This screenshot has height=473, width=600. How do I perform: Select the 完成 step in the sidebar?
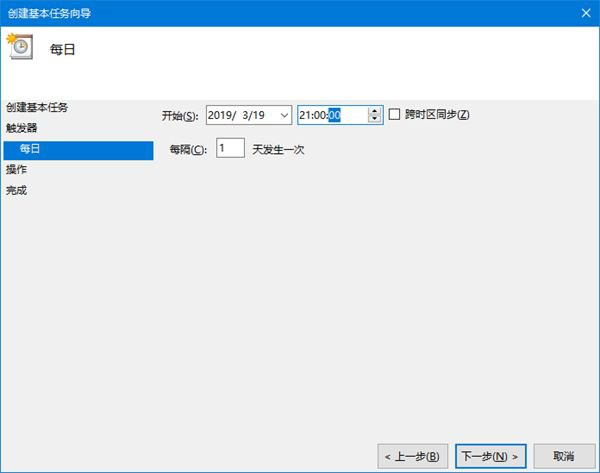[16, 190]
